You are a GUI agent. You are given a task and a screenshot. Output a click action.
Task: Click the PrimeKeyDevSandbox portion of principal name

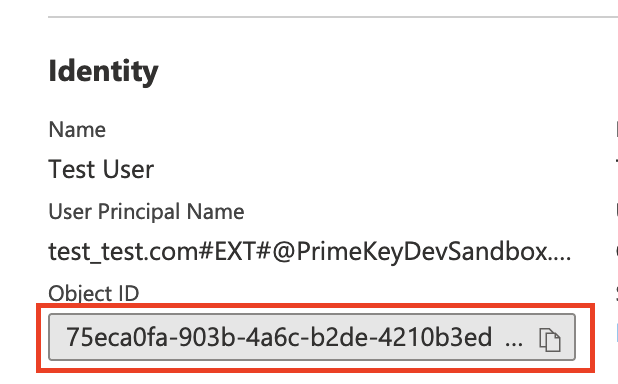click(x=422, y=252)
